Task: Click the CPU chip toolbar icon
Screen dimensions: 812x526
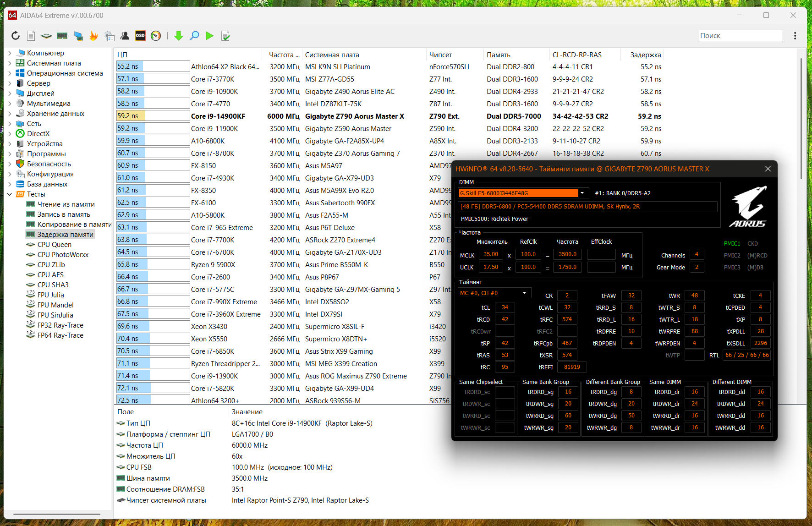Action: coord(46,36)
